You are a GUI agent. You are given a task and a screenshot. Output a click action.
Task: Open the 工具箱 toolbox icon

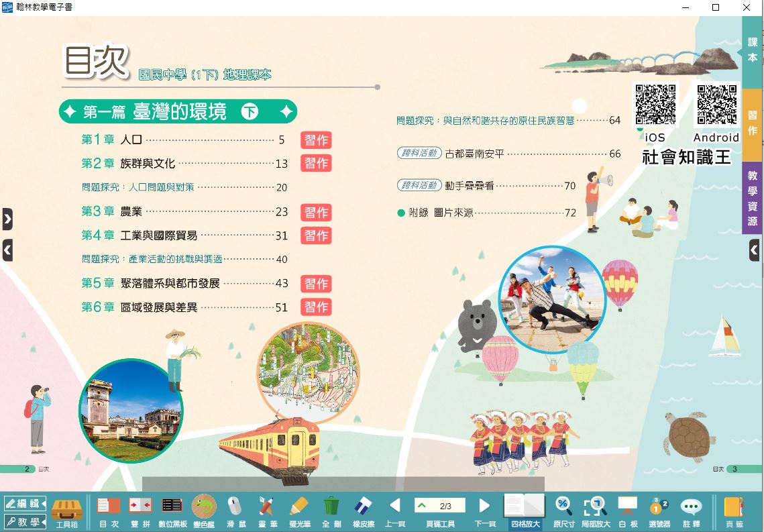click(x=66, y=511)
